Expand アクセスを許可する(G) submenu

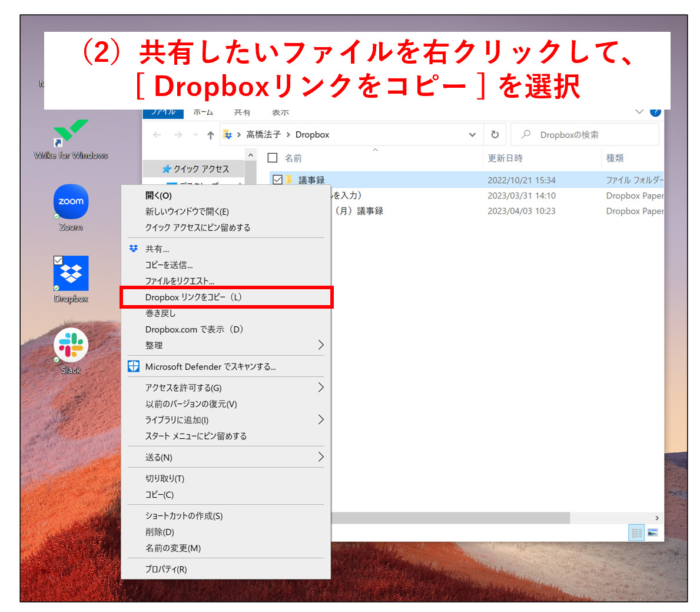coord(320,388)
